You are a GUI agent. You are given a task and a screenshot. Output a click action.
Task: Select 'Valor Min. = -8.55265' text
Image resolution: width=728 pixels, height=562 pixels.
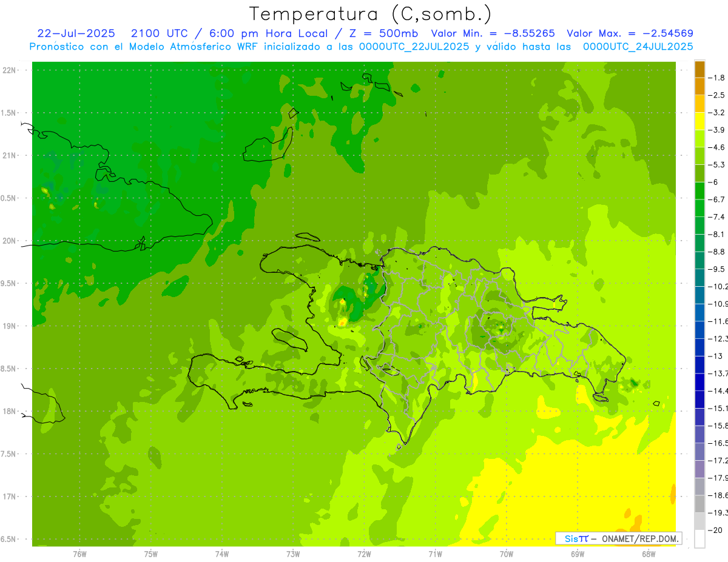[493, 33]
